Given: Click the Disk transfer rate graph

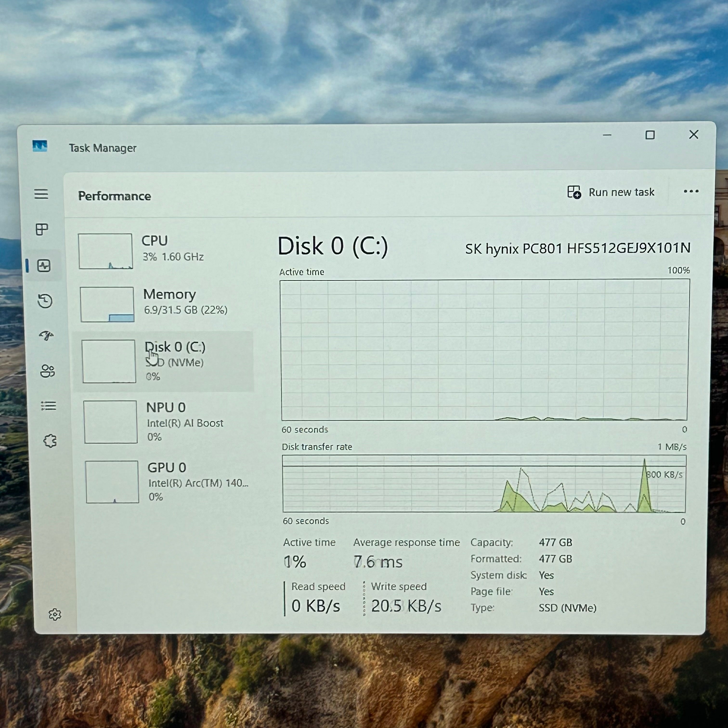Looking at the screenshot, I should pos(484,484).
